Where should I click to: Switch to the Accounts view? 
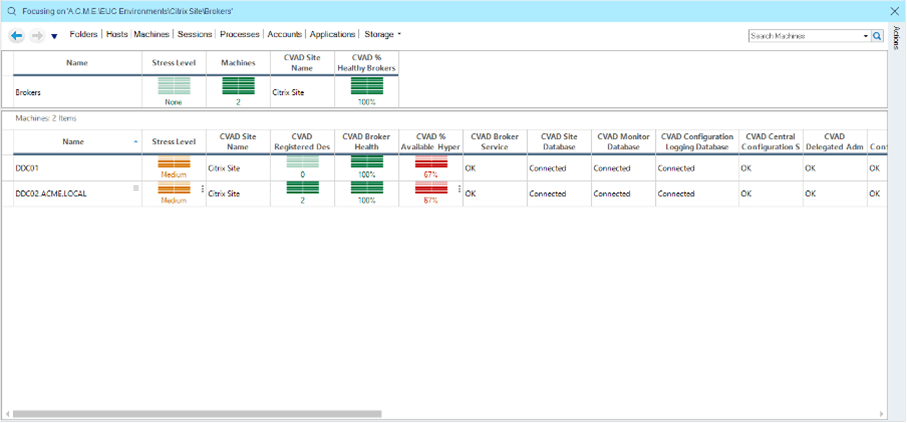pyautogui.click(x=285, y=34)
